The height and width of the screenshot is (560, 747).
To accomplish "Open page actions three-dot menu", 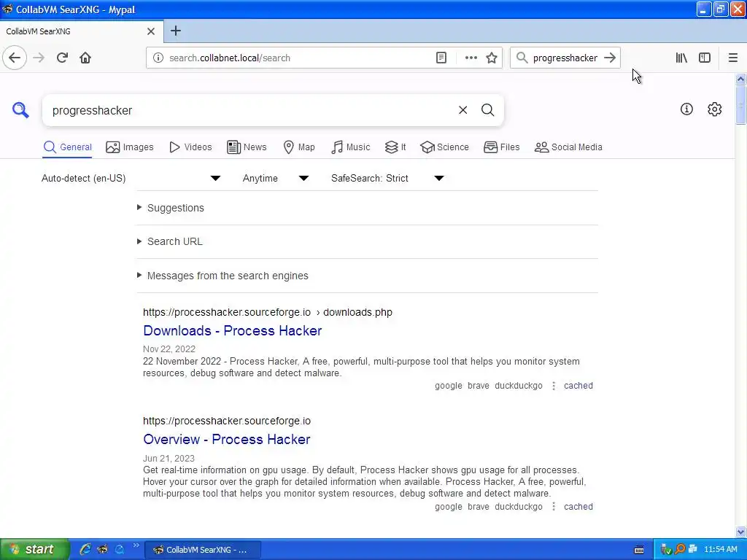I will pyautogui.click(x=471, y=58).
